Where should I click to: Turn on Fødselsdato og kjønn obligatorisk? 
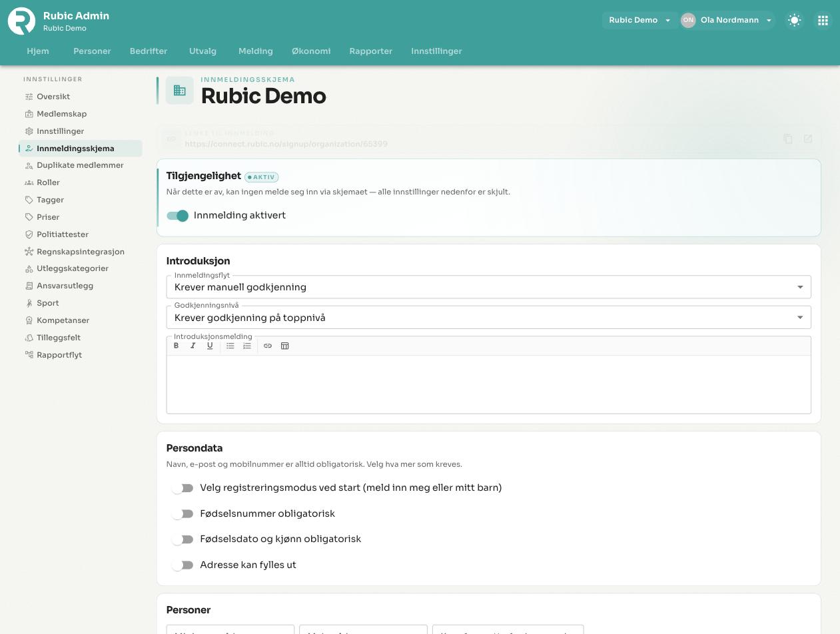tap(182, 539)
